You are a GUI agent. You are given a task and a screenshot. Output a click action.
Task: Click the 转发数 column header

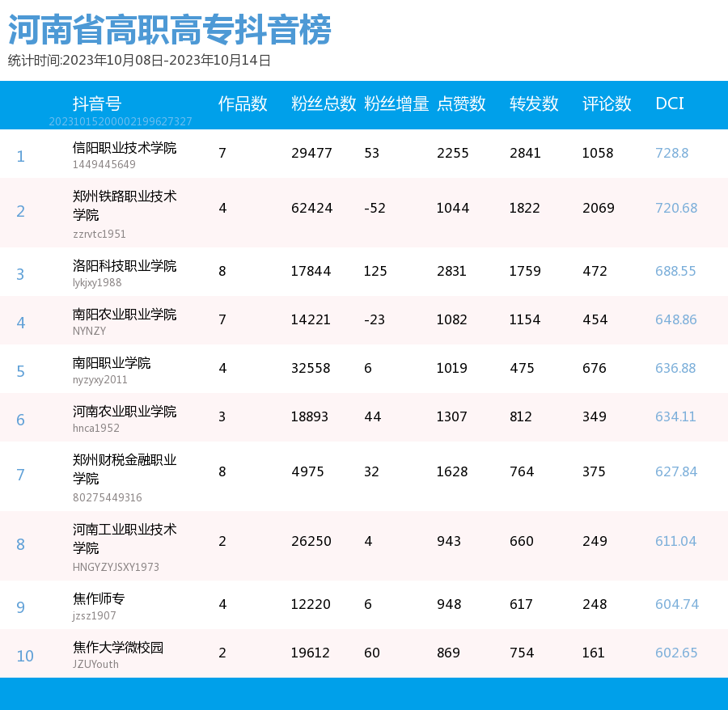click(x=534, y=104)
